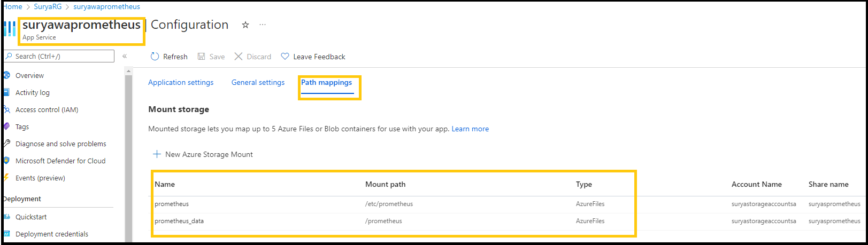Screen dimensions: 868x245
Task: Open the Learn more link
Action: tap(470, 129)
